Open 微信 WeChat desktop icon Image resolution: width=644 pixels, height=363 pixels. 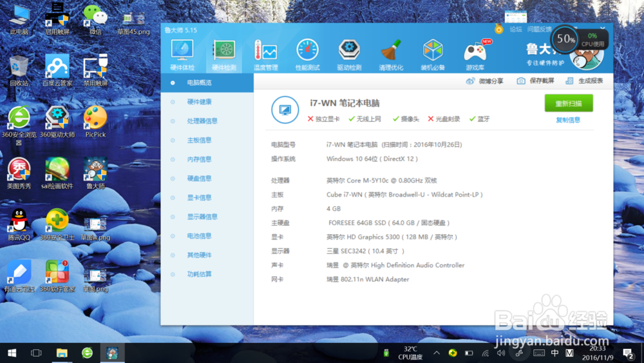(95, 19)
